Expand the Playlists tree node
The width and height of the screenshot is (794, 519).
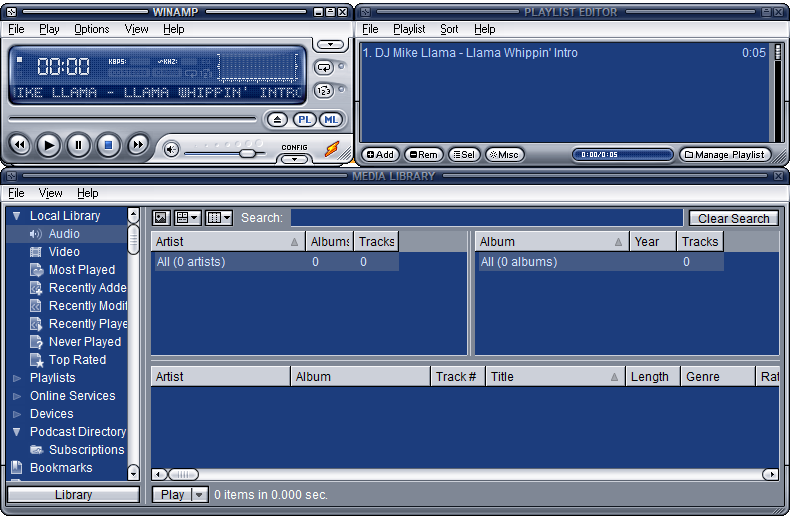tap(17, 378)
